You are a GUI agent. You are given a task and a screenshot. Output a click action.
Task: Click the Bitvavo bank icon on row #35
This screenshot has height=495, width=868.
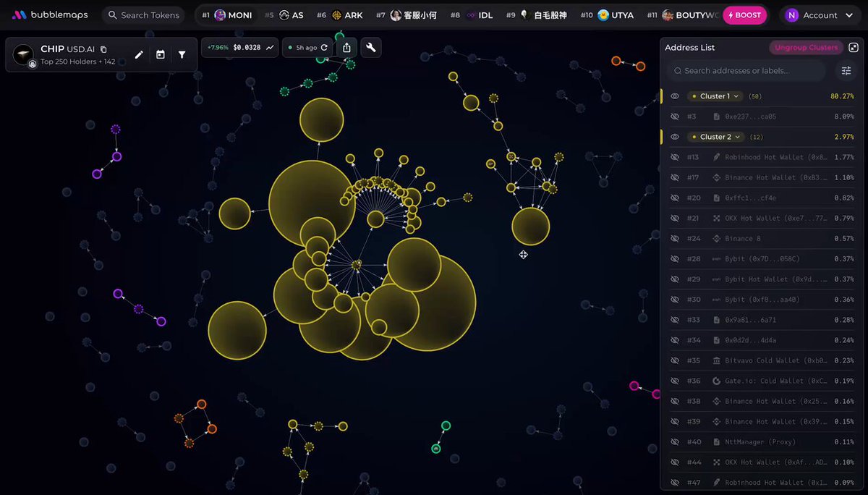pyautogui.click(x=716, y=360)
